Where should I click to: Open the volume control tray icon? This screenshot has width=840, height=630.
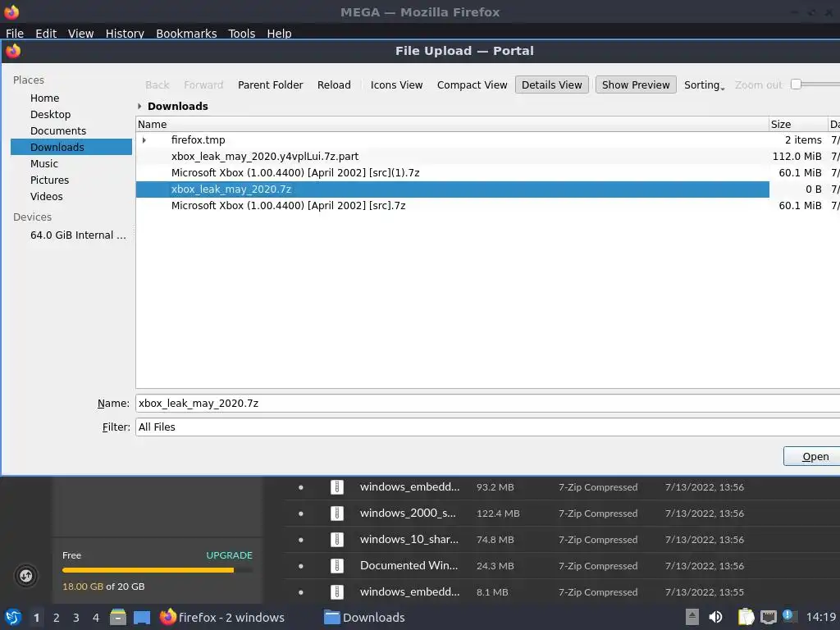coord(715,617)
